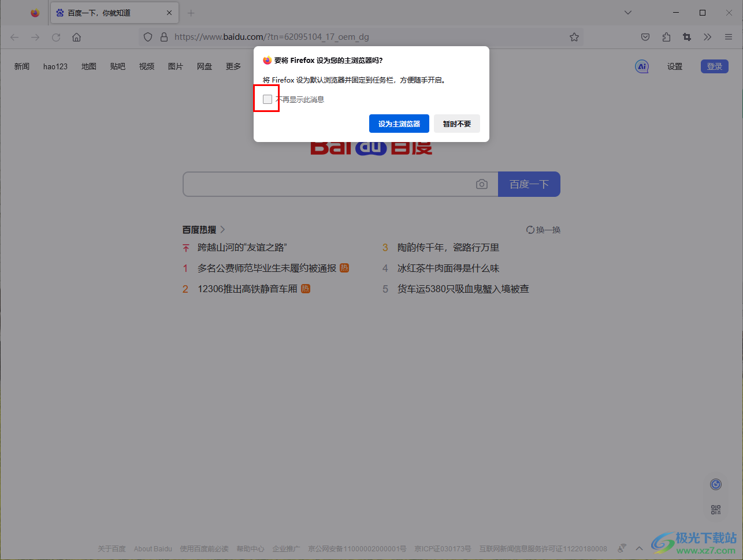Open 企业推广 footer link
743x560 pixels.
(287, 549)
